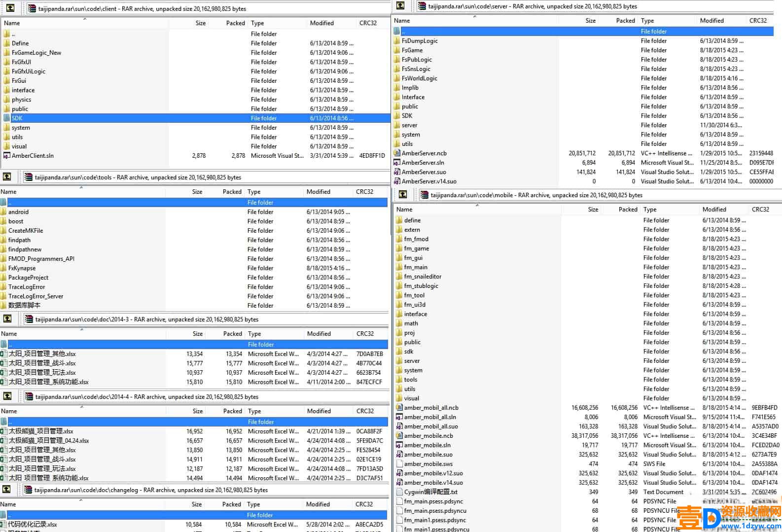Click the client archive path field

point(208,8)
